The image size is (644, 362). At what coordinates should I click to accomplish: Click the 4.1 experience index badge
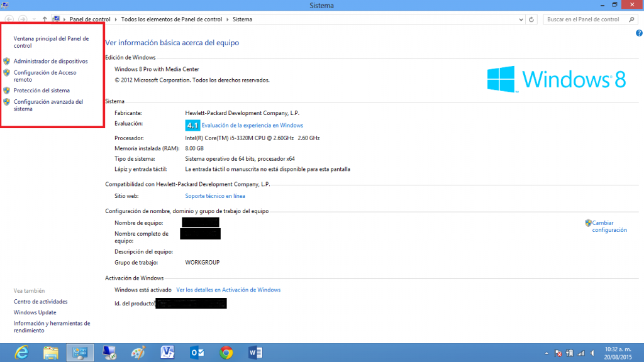click(x=192, y=126)
